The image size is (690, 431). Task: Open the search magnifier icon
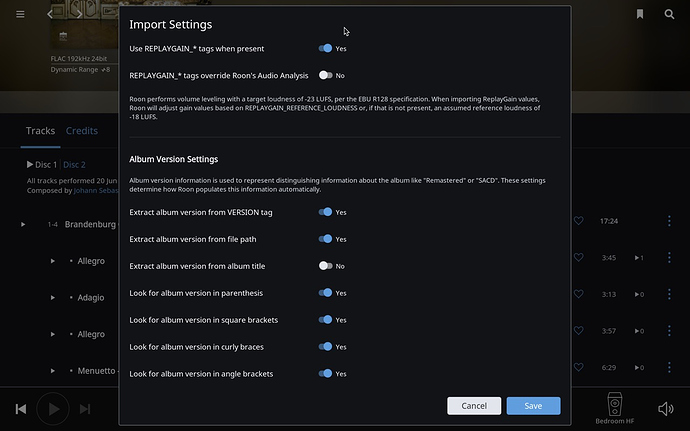(x=669, y=14)
